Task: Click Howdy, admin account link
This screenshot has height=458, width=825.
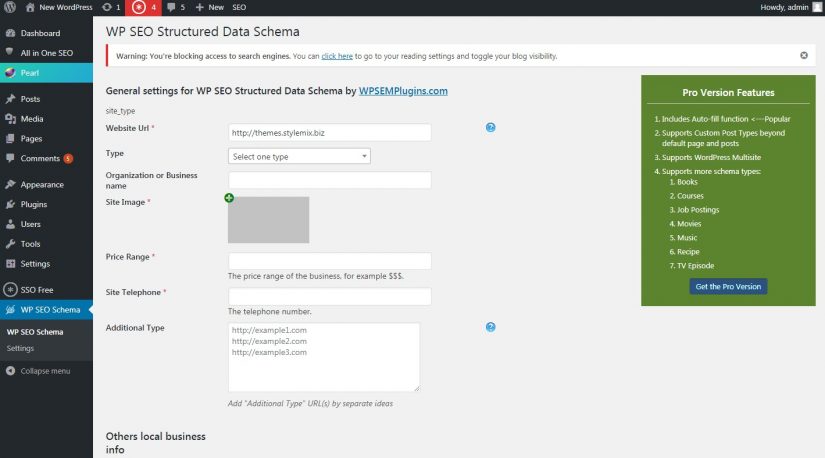Action: tap(784, 7)
